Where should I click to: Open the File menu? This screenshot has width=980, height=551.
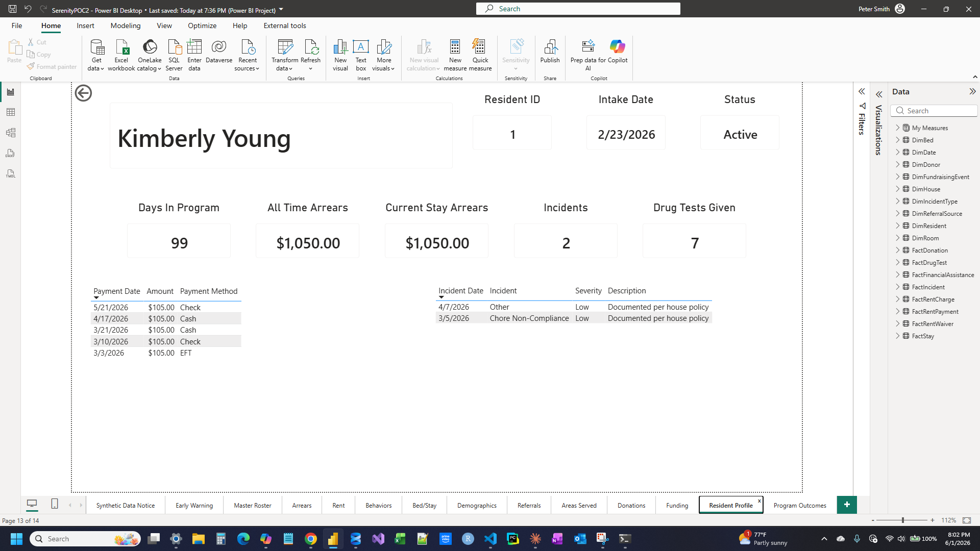pyautogui.click(x=17, y=26)
